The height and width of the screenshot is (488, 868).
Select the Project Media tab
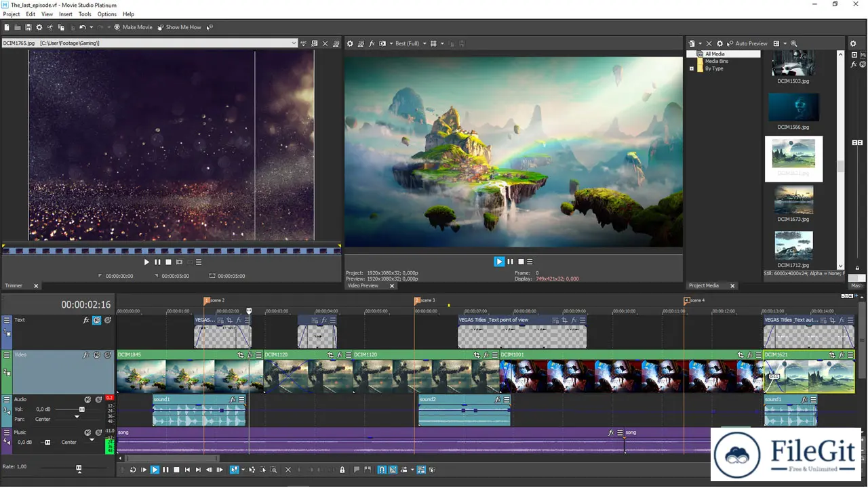point(704,286)
